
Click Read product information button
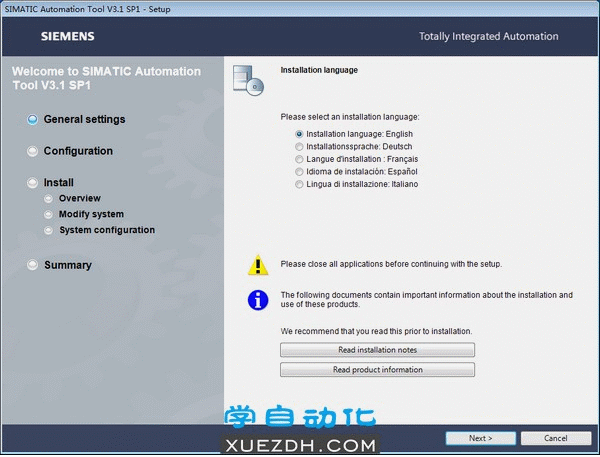coord(377,370)
